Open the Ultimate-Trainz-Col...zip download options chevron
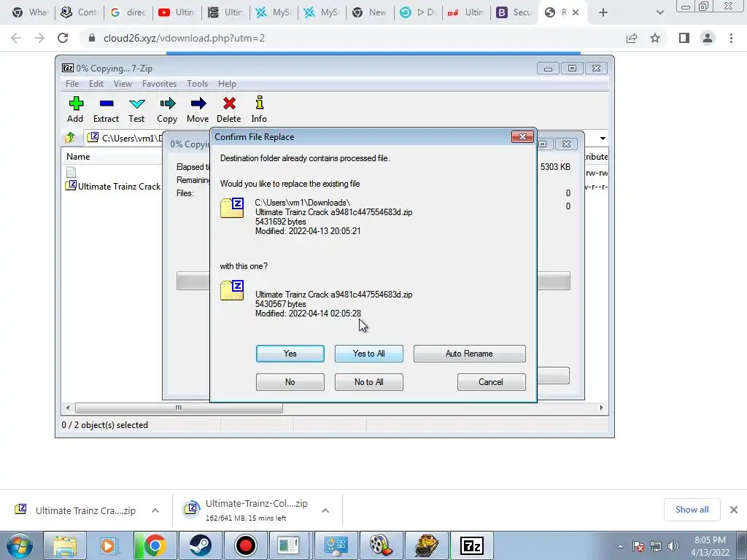 click(325, 510)
